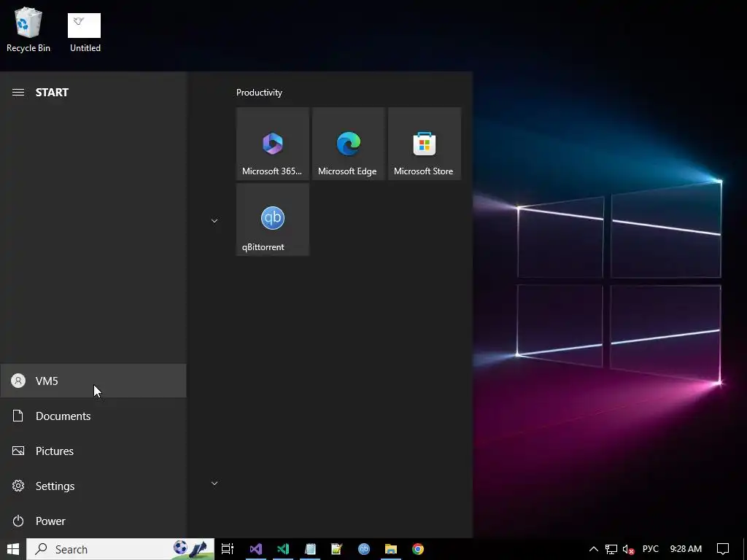Launch the qBittorrent tile

tap(273, 219)
